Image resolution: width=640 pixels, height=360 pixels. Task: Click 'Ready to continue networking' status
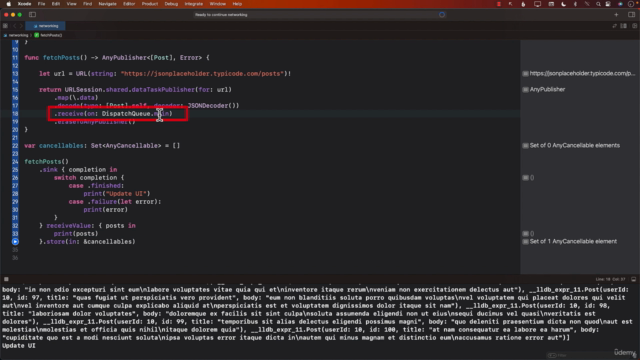(221, 15)
